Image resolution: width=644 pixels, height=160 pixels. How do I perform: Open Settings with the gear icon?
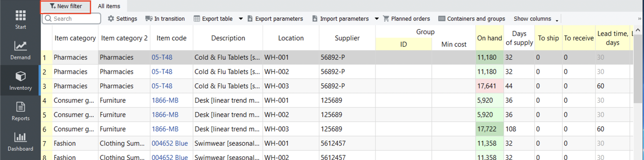[111, 19]
